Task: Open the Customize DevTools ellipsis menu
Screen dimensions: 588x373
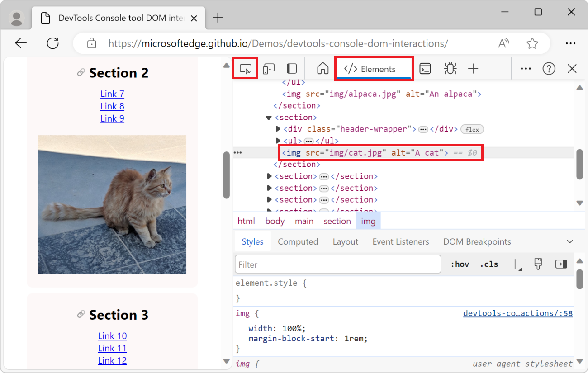Action: click(x=526, y=68)
